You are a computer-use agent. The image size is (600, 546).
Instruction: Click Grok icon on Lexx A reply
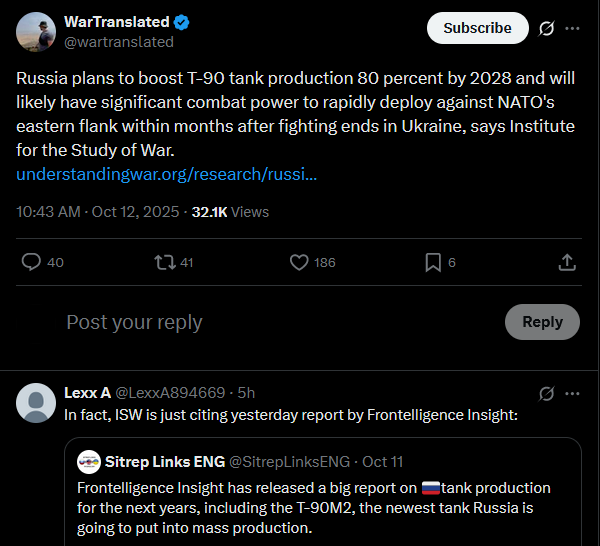tap(546, 393)
